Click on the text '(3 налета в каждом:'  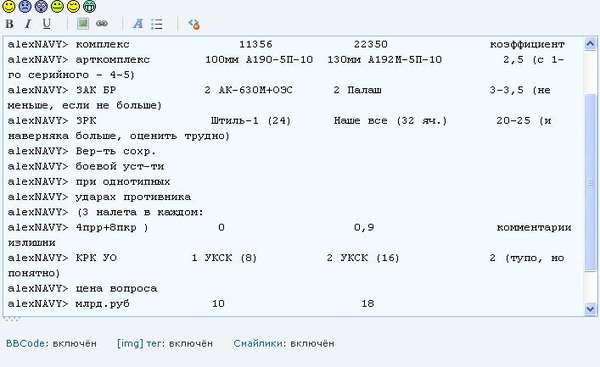(140, 212)
